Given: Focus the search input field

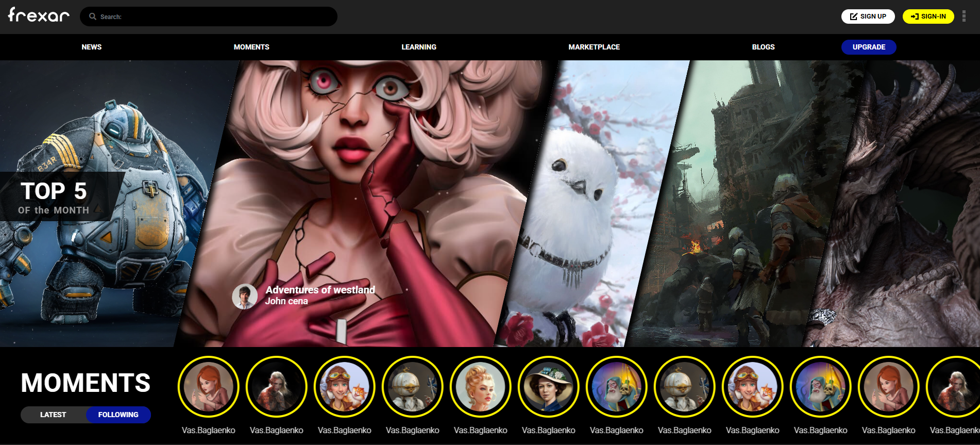Looking at the screenshot, I should (216, 17).
